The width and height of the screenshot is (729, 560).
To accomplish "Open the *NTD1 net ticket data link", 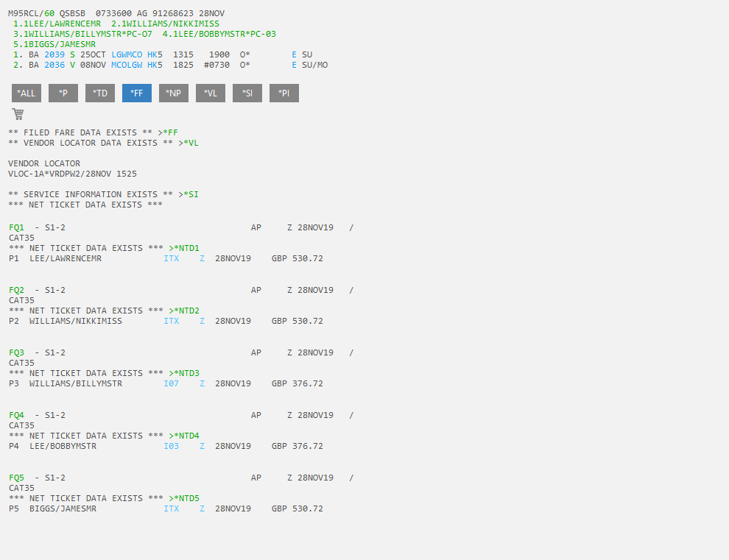I will 184,248.
